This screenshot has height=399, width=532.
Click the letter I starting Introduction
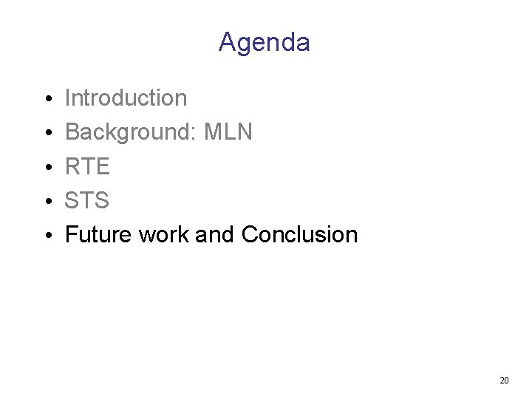(68, 98)
